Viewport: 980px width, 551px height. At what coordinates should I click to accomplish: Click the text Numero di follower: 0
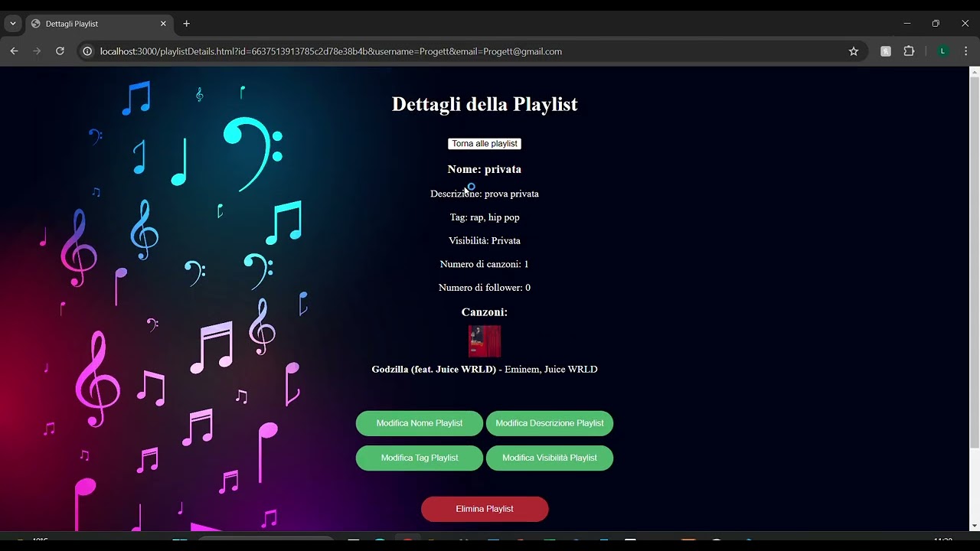tap(485, 288)
